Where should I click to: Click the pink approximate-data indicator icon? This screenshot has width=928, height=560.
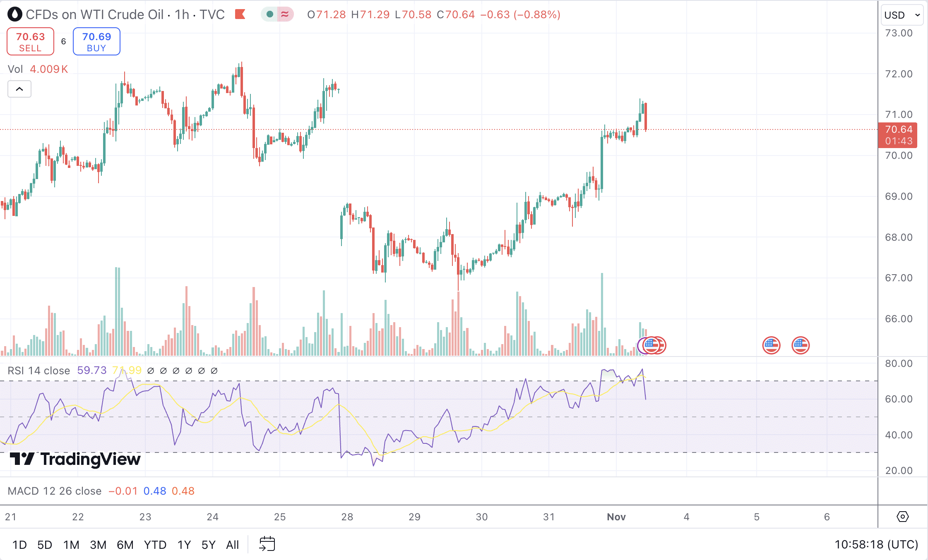[x=285, y=14]
